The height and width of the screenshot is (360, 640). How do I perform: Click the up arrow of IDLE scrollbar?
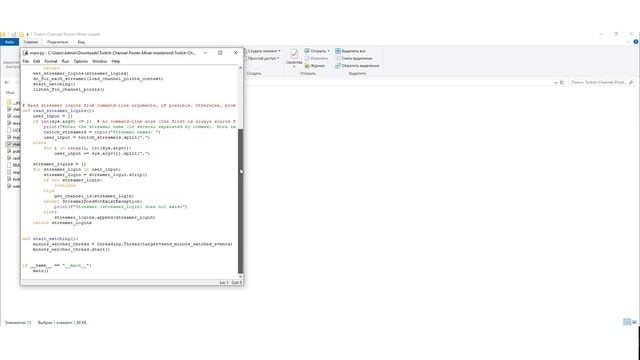pyautogui.click(x=240, y=67)
